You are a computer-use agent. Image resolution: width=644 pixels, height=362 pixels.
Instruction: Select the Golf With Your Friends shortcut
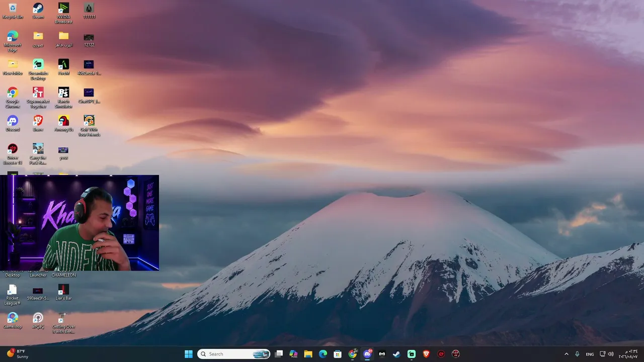point(89,126)
